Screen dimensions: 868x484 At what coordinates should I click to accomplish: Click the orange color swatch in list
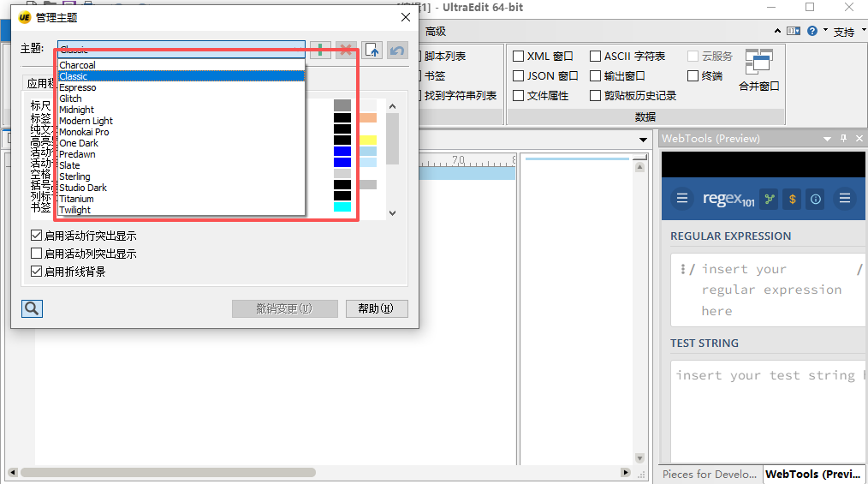(368, 118)
